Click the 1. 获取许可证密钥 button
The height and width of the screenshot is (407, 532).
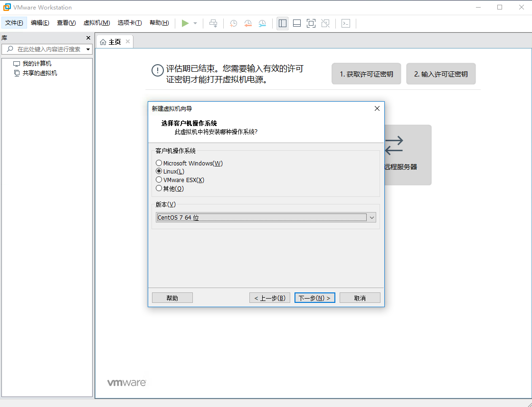(x=366, y=74)
